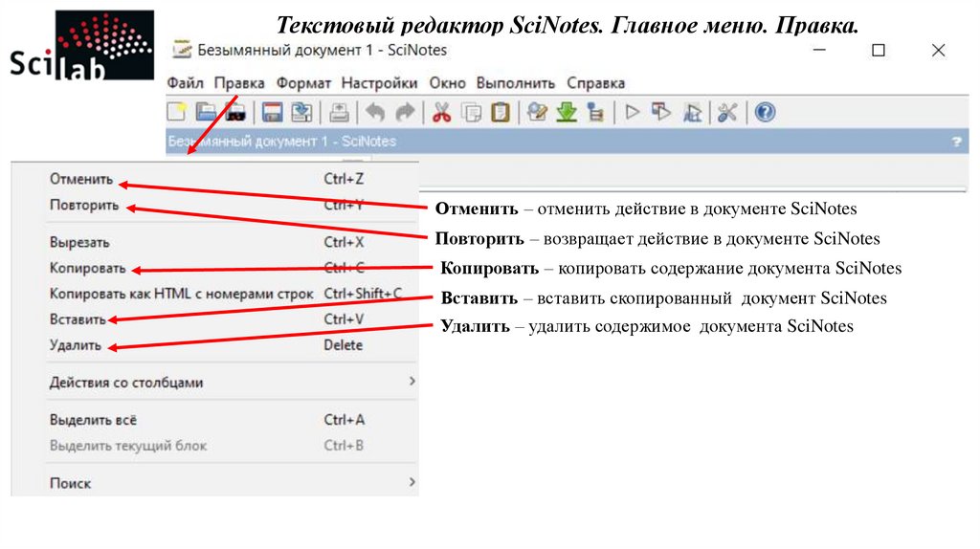Open the Правка menu
The height and width of the screenshot is (549, 980).
tap(238, 83)
